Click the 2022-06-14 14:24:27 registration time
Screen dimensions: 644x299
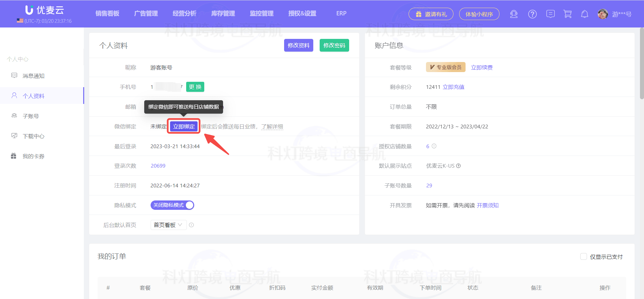click(175, 185)
